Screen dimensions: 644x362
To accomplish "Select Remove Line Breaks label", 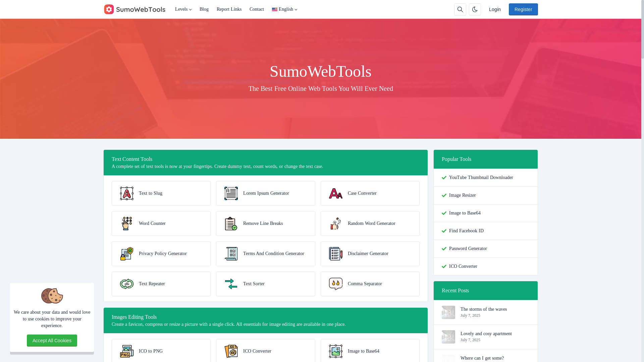I will [263, 224].
